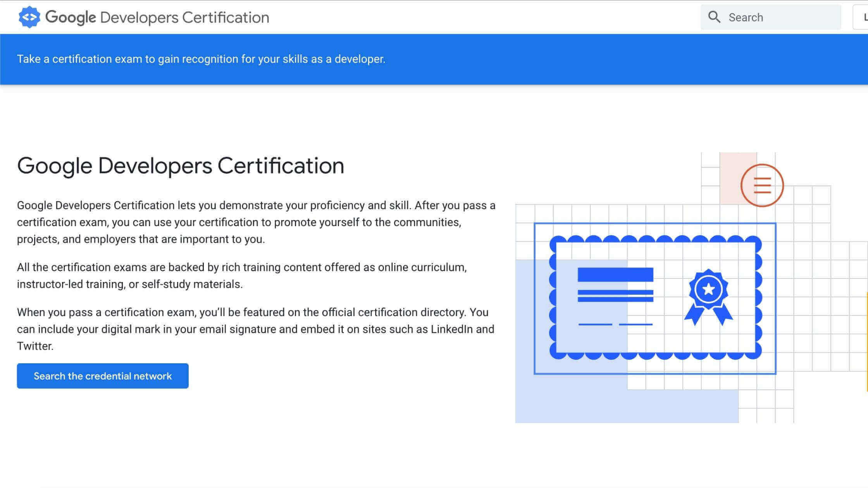Viewport: 868px width, 488px height.
Task: Click paragraph beginning 'Google Developers Certification lets you'
Action: click(x=256, y=222)
